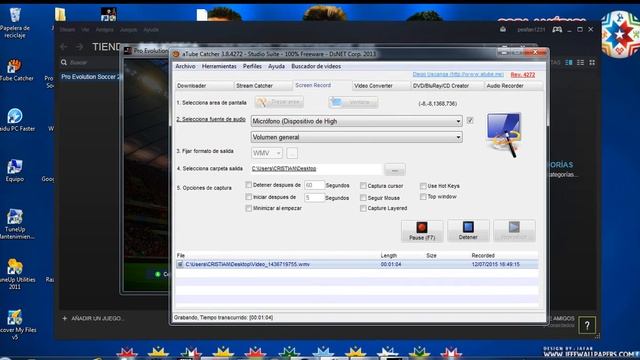Open the Herramientas menu
The width and height of the screenshot is (640, 360).
pos(219,66)
